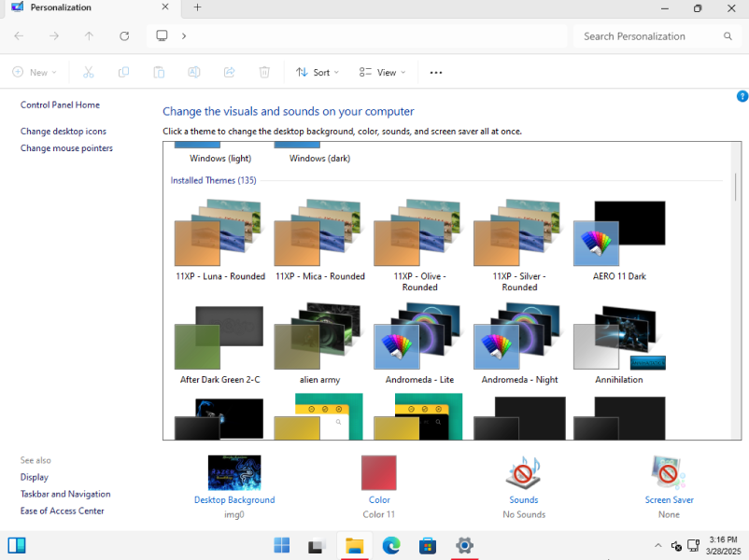Click the Installed Themes (135) header
This screenshot has height=560, width=749.
click(214, 180)
